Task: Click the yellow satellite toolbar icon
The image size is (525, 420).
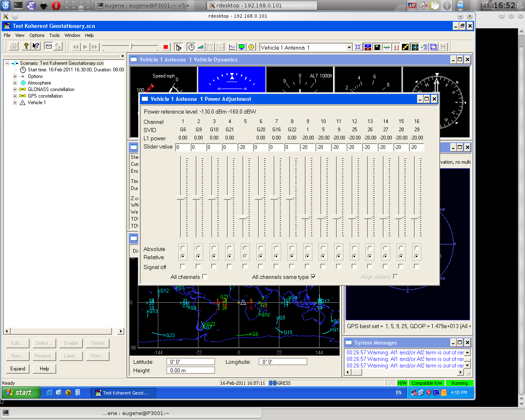Action: [x=405, y=47]
